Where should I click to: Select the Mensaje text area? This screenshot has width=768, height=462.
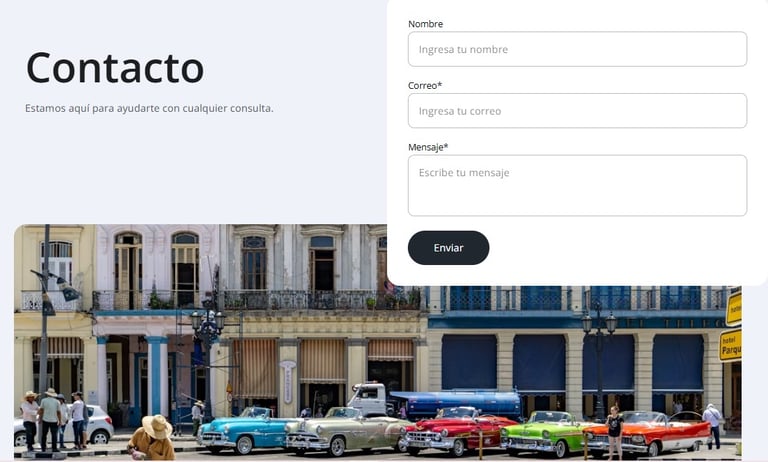coord(577,185)
